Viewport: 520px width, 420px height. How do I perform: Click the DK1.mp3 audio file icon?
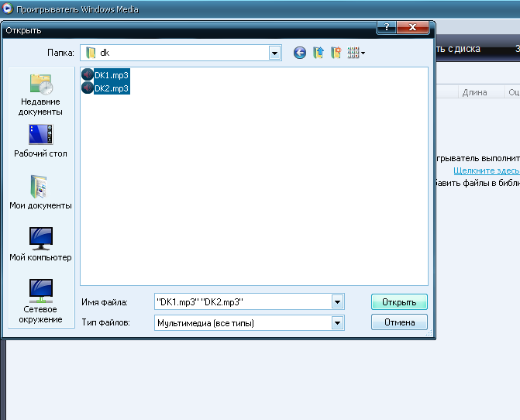click(88, 75)
